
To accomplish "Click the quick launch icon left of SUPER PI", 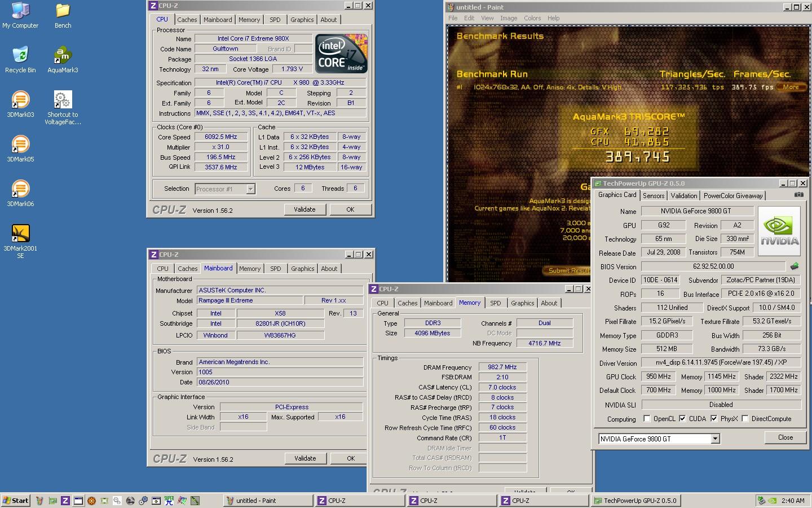I will pos(156,501).
